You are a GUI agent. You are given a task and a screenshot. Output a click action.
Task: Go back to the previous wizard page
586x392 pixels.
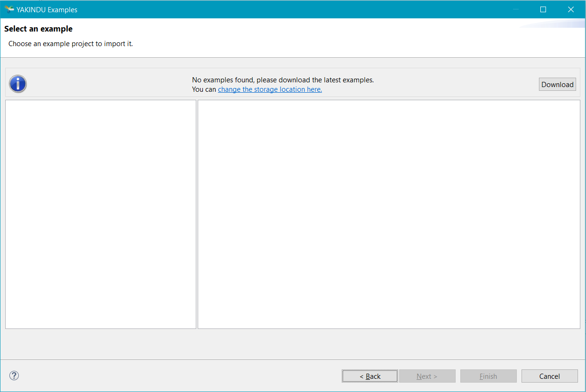(x=370, y=376)
